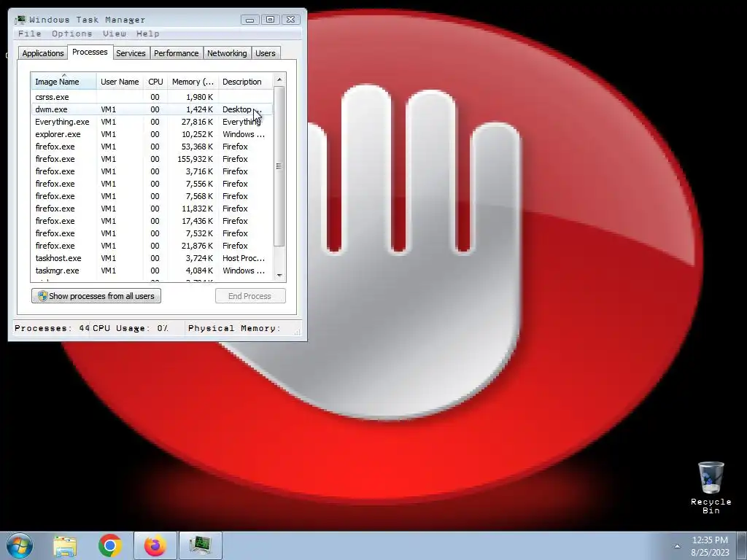Click Show processes from all users
Image resolution: width=747 pixels, height=560 pixels.
coord(96,296)
